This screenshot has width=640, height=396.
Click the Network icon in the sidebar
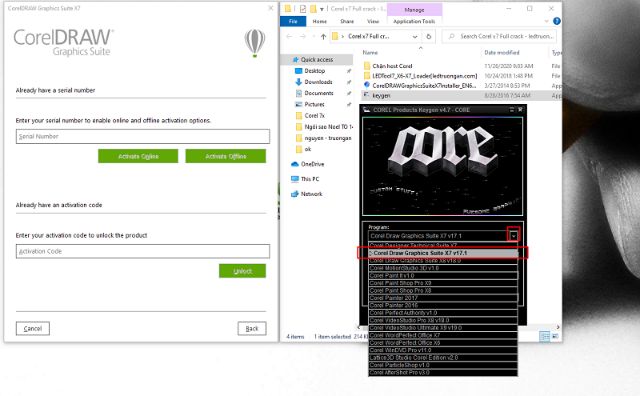(295, 194)
